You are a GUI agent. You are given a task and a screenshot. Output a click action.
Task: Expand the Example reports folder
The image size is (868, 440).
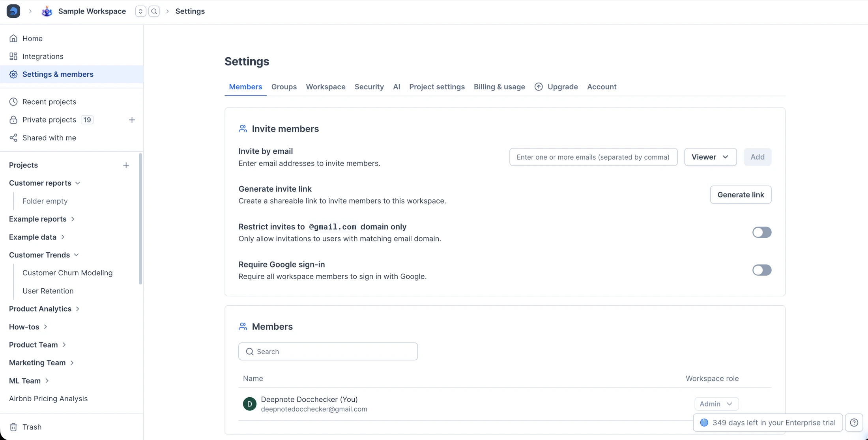73,219
